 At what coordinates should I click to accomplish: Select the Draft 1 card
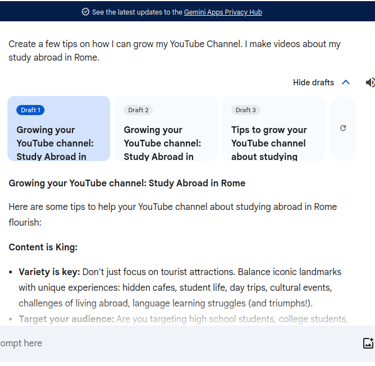point(59,129)
